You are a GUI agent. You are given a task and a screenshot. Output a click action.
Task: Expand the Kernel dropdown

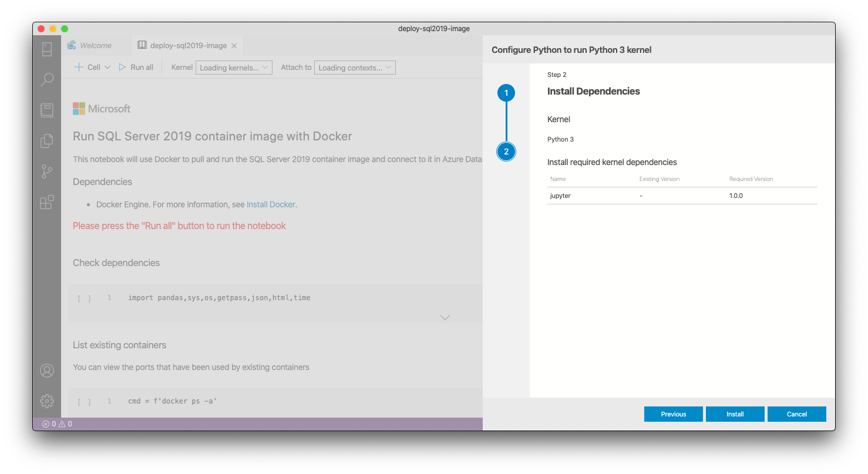(234, 68)
